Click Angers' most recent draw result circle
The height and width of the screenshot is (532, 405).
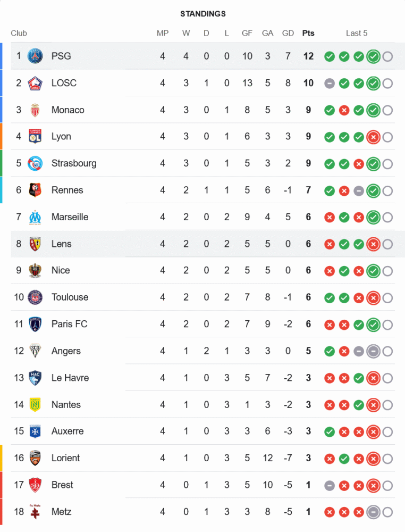click(373, 351)
